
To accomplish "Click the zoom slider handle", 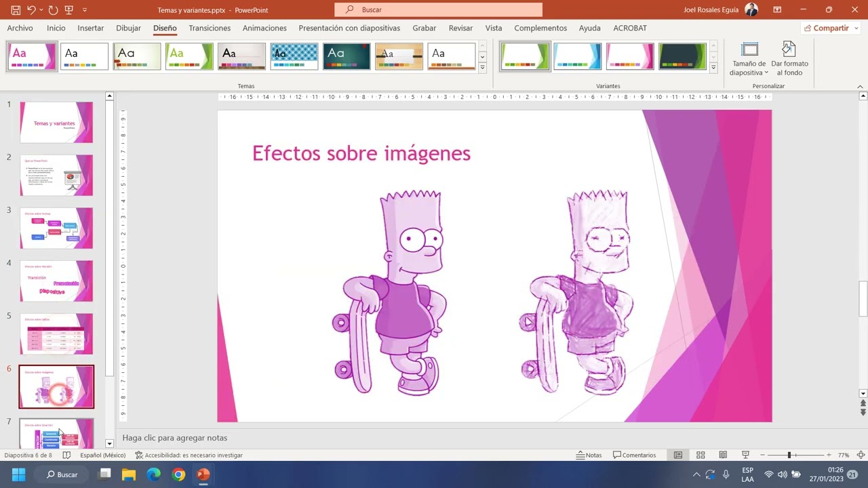I will tap(789, 455).
